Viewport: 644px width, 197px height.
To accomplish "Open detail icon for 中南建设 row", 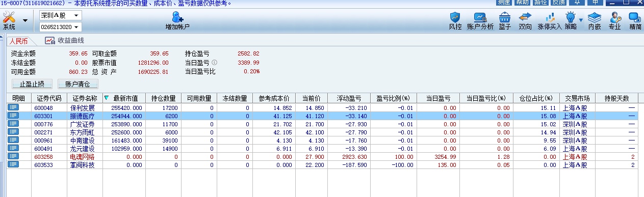I will click(13, 140).
